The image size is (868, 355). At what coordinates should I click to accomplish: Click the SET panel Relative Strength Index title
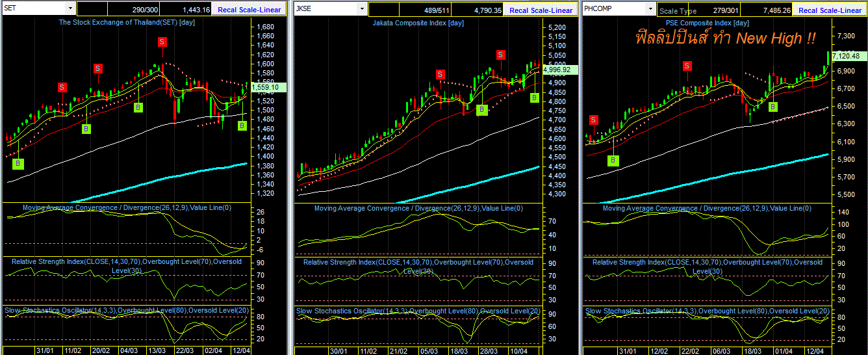(x=126, y=265)
